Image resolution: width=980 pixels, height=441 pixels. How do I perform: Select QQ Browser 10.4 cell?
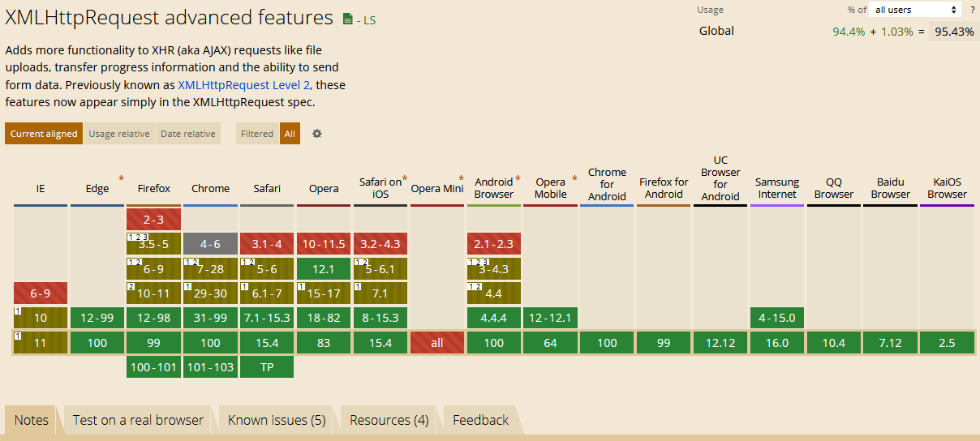click(x=834, y=343)
